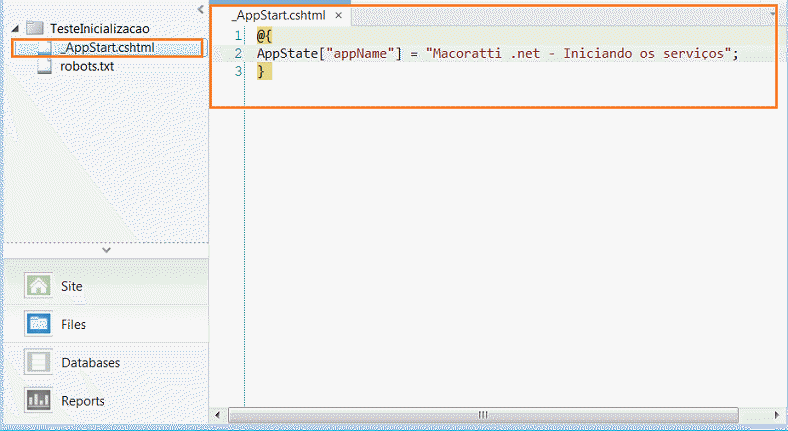Viewport: 788px width, 431px height.
Task: Click line number 3 in the gutter
Action: tap(238, 71)
